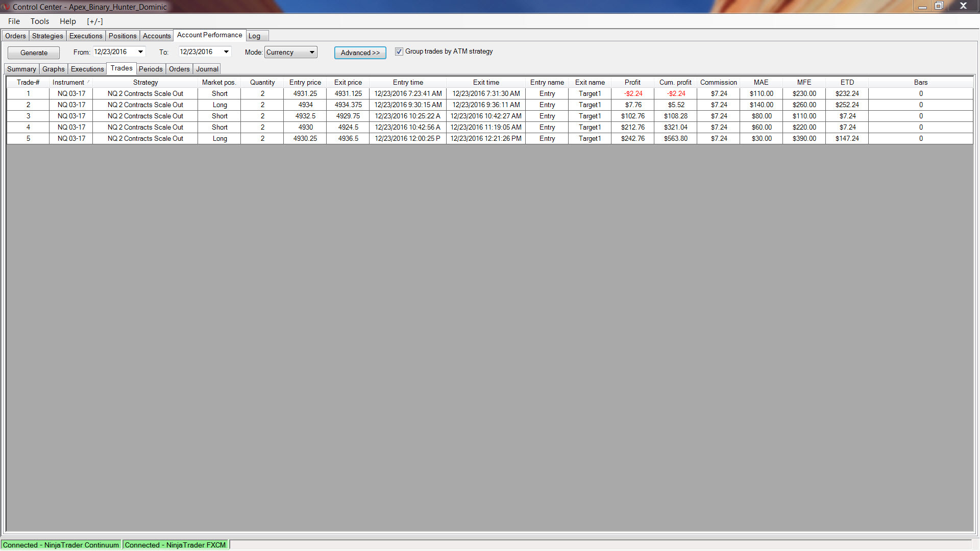Switch to the top-level Executions tab
The image size is (980, 551).
point(86,36)
